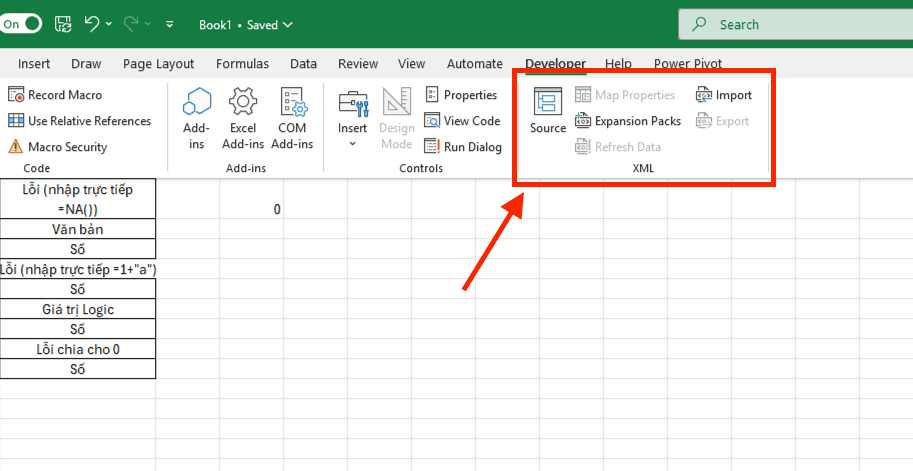Switch to the Formulas tab

pyautogui.click(x=242, y=64)
